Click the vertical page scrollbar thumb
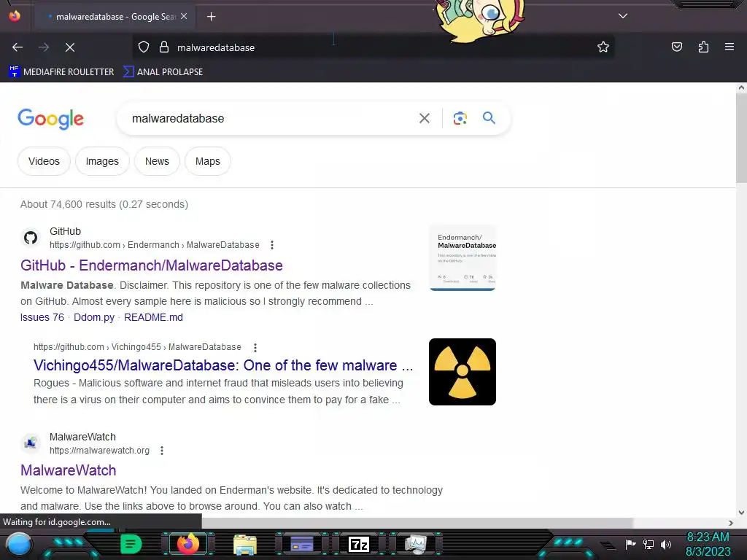 [x=741, y=138]
